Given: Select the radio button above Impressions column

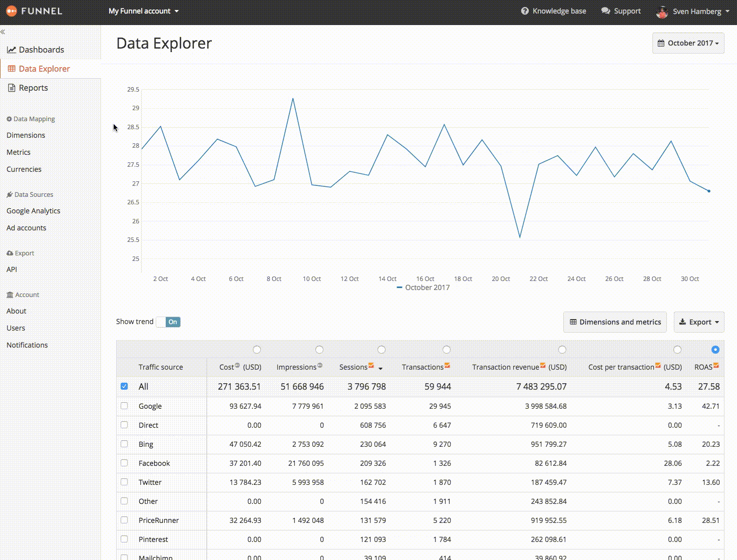Looking at the screenshot, I should point(319,350).
